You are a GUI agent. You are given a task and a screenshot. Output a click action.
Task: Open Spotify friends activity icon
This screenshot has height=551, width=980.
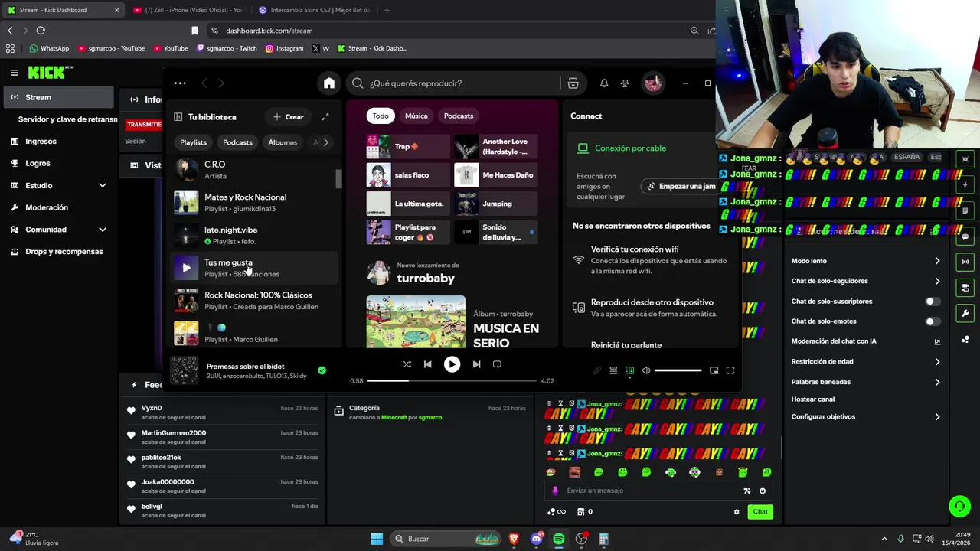[x=625, y=83]
